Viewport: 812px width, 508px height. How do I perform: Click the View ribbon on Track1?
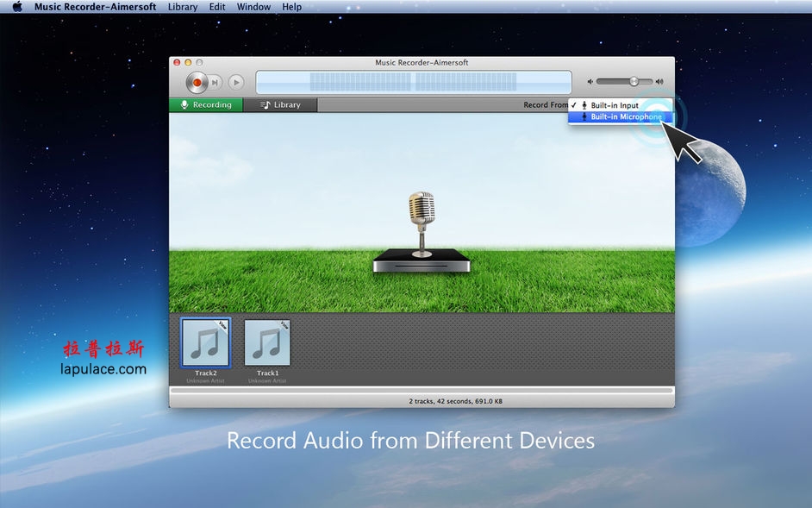(x=284, y=325)
